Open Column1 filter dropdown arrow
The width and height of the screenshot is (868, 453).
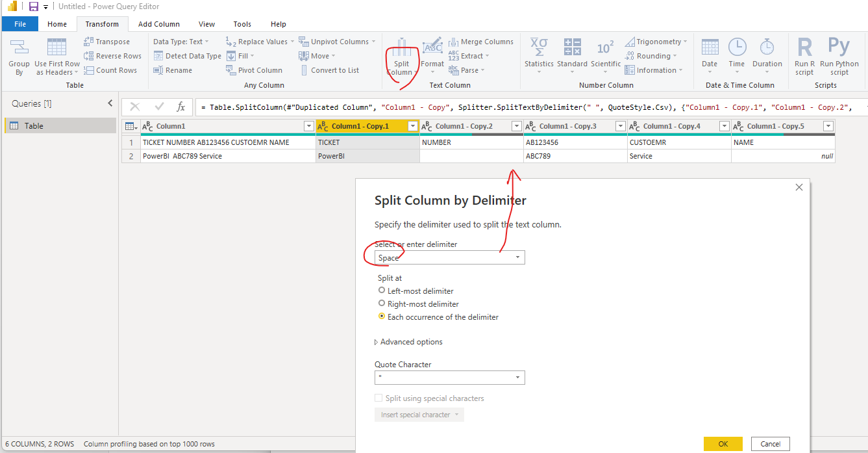click(309, 126)
